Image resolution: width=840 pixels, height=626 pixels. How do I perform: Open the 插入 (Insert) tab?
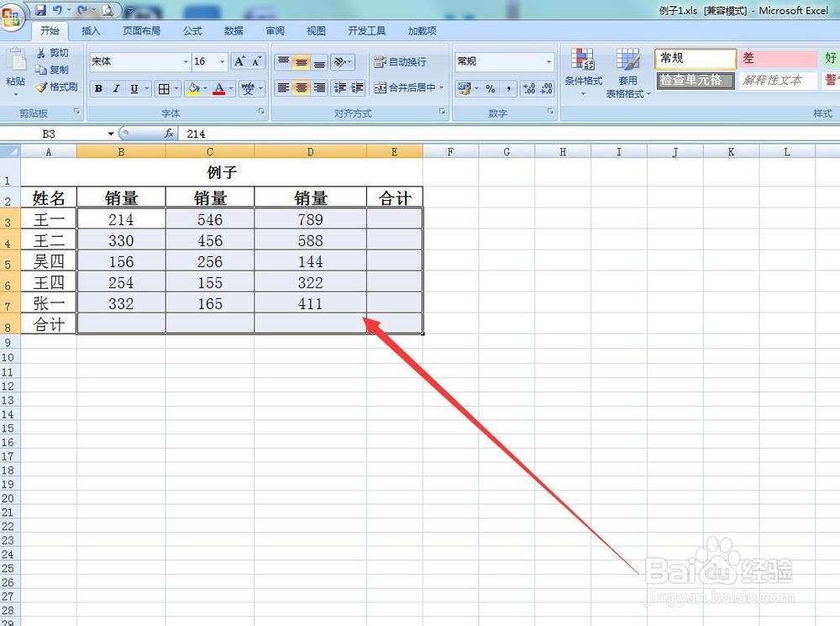[91, 30]
